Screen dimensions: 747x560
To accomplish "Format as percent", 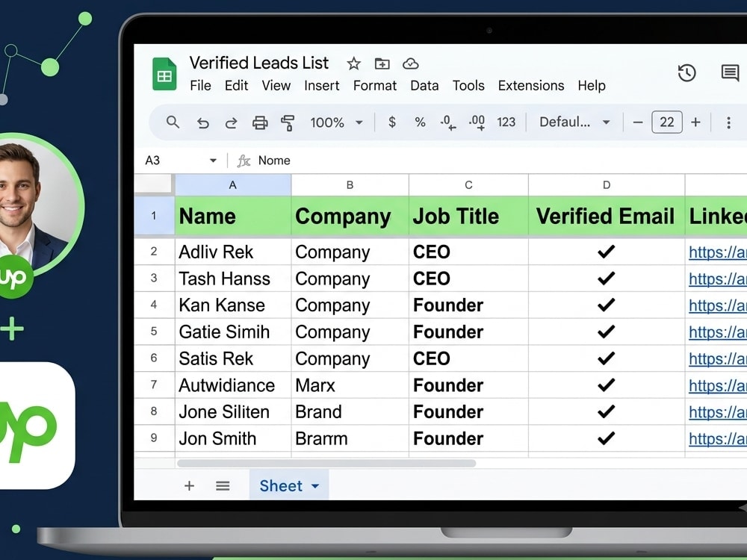I will coord(420,122).
